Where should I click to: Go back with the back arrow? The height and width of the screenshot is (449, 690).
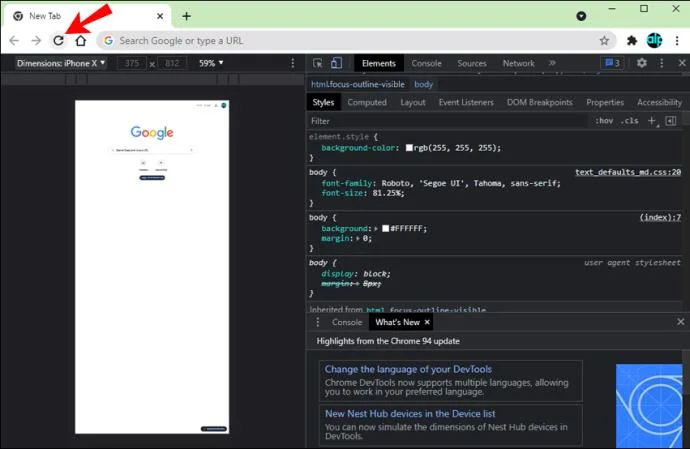pos(14,40)
